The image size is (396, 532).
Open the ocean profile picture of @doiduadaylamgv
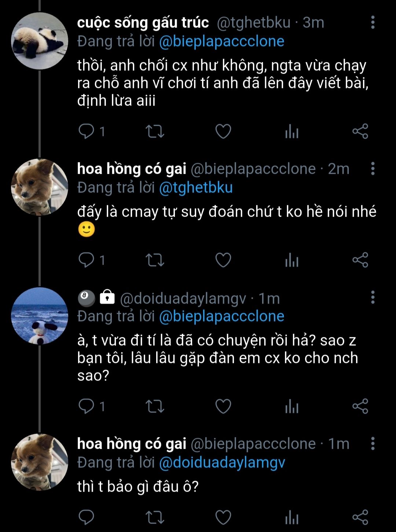point(40,316)
